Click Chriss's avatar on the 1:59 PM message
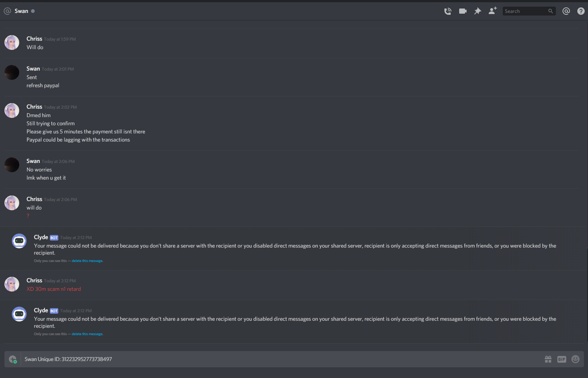This screenshot has height=378, width=588. [x=12, y=42]
